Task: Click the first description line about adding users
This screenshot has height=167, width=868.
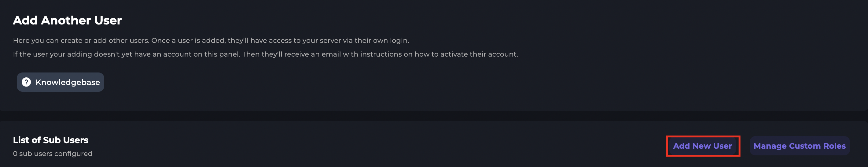Action: click(x=211, y=40)
